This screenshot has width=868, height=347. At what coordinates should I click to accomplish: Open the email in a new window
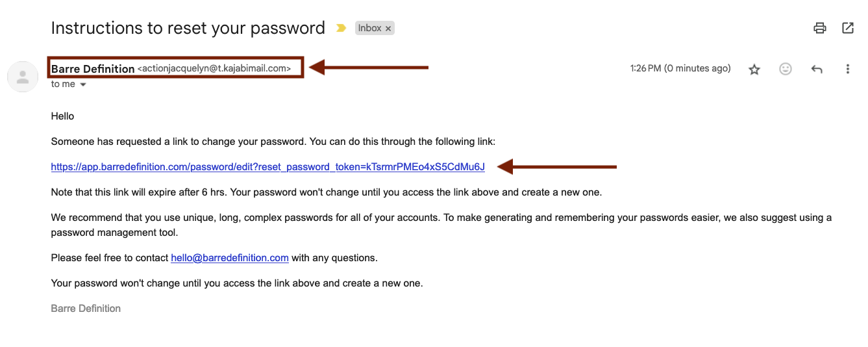tap(848, 28)
